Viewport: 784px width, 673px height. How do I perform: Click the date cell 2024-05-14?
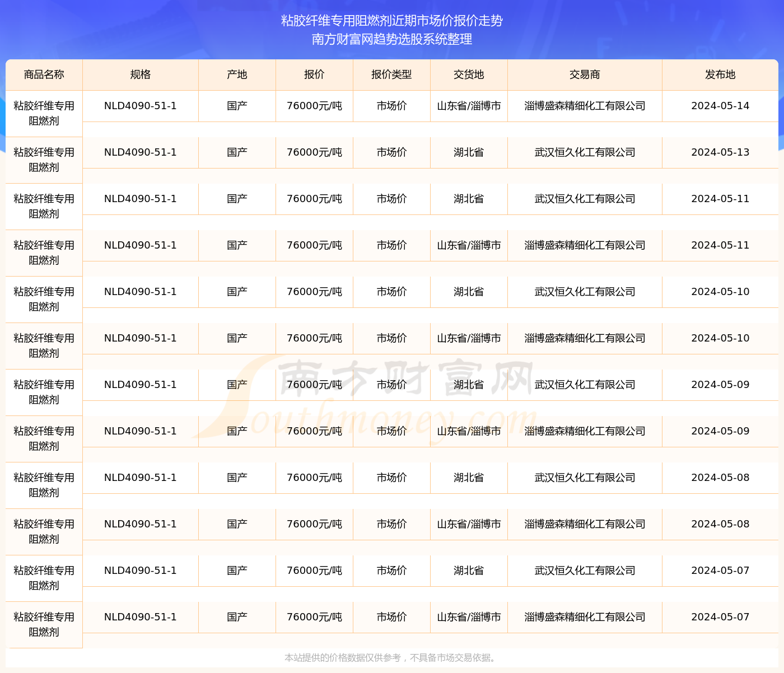[x=721, y=106]
